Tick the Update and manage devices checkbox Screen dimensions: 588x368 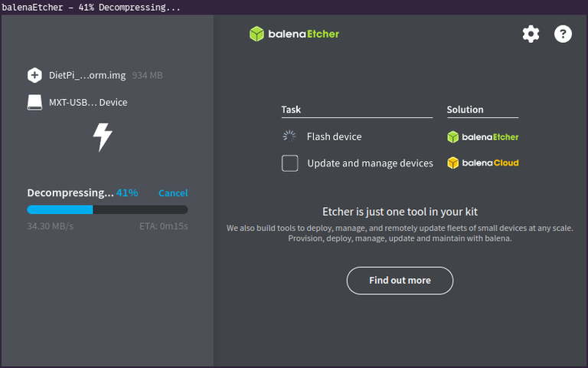point(290,163)
